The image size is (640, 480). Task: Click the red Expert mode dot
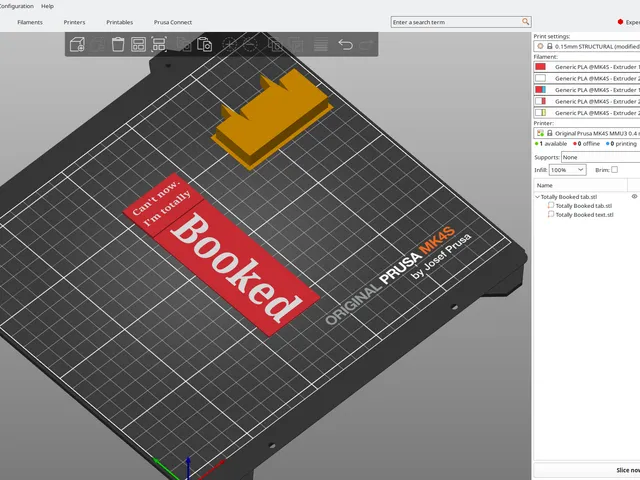tap(620, 22)
